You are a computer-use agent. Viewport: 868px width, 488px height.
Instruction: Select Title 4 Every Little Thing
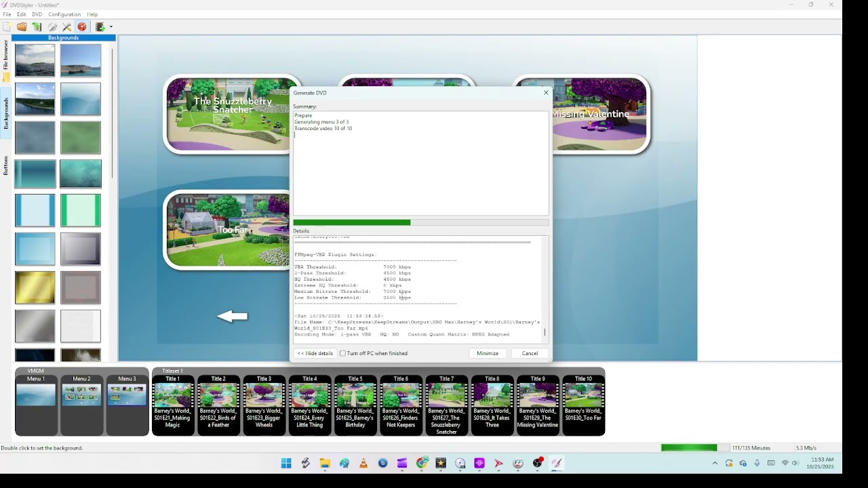310,405
